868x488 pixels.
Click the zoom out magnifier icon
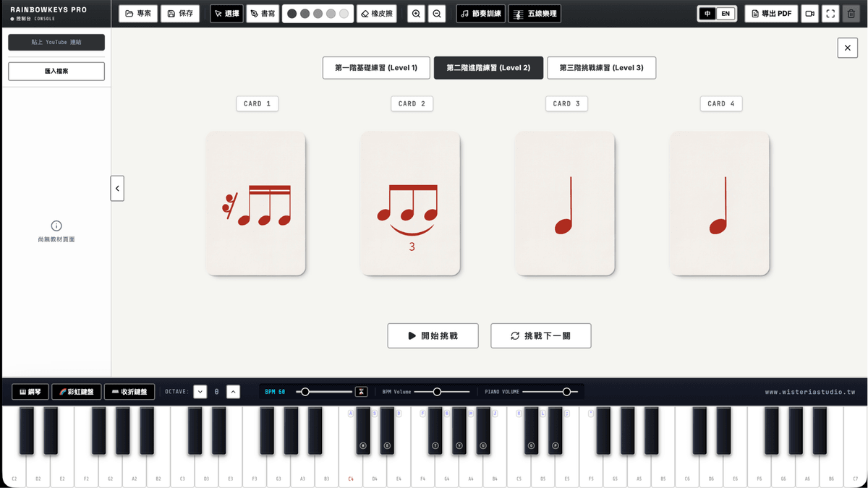(x=437, y=14)
